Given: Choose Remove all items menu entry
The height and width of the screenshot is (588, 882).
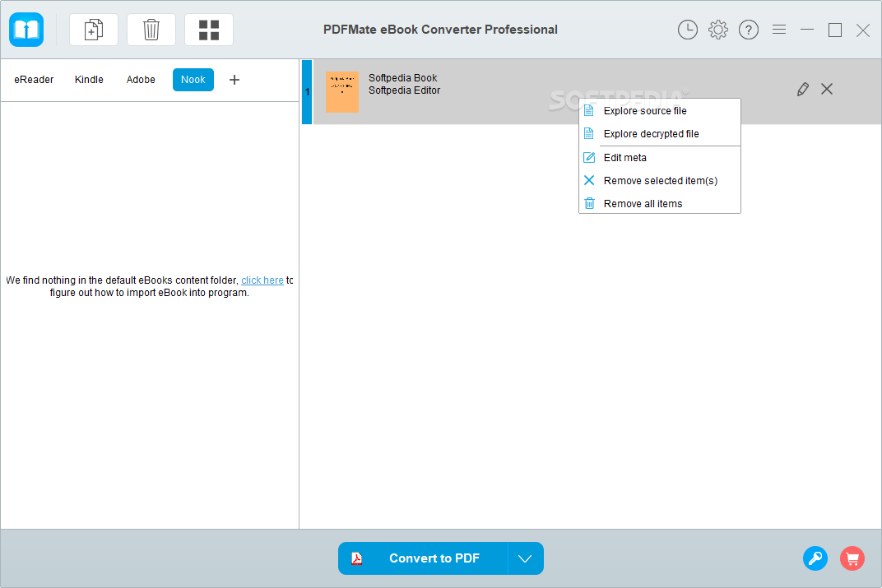Looking at the screenshot, I should pyautogui.click(x=660, y=203).
